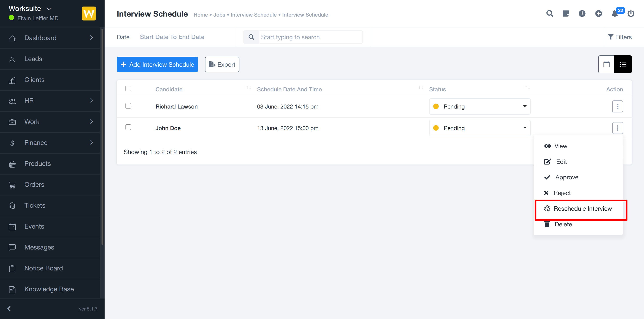Switch to calendar view icon
The width and height of the screenshot is (644, 319).
coord(606,64)
